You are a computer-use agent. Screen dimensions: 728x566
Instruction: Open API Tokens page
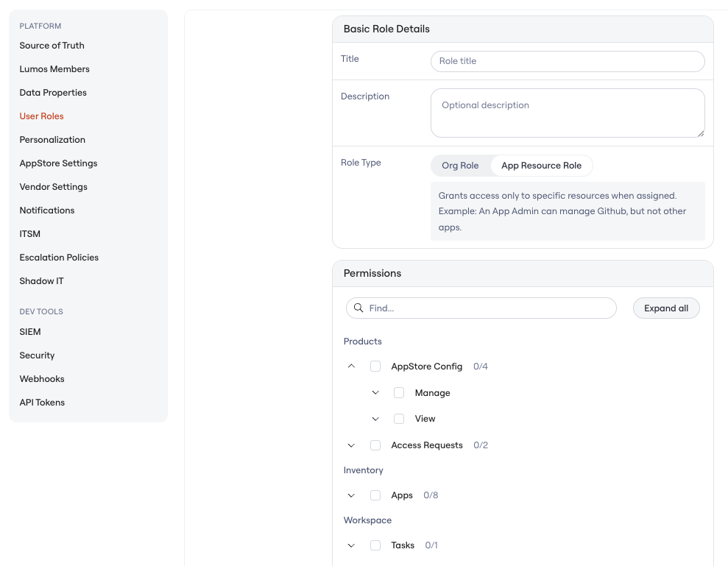[42, 403]
